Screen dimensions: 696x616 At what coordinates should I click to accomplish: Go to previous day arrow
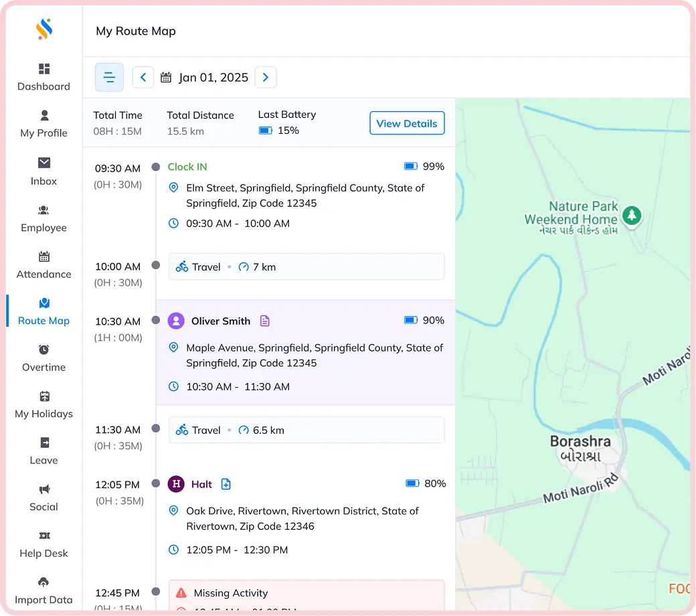coord(143,77)
